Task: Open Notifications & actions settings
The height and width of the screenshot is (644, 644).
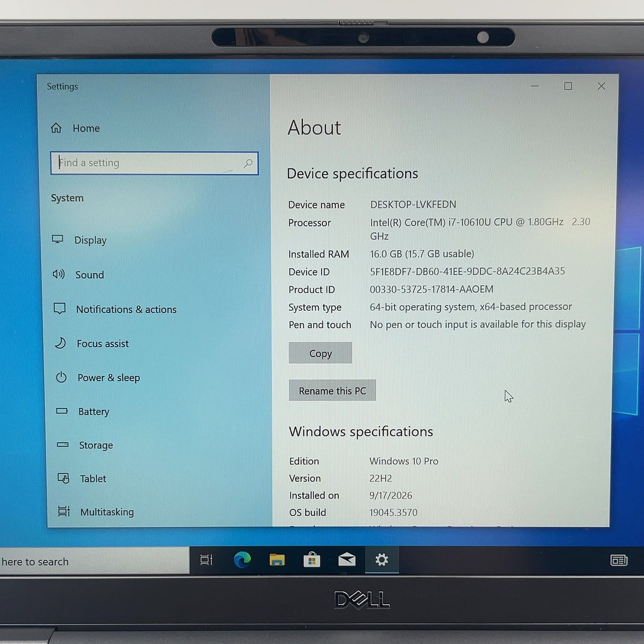Action: coord(115,309)
